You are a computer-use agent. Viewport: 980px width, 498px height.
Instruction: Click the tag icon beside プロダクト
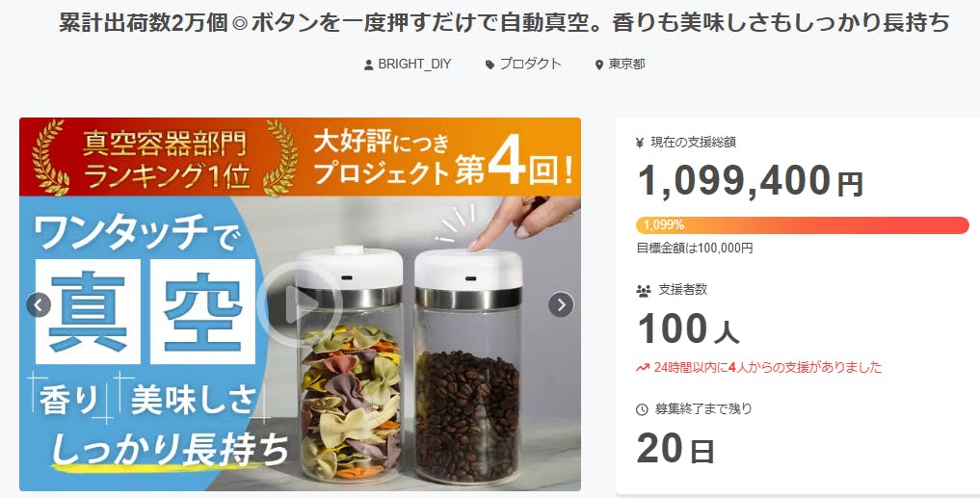tap(490, 65)
